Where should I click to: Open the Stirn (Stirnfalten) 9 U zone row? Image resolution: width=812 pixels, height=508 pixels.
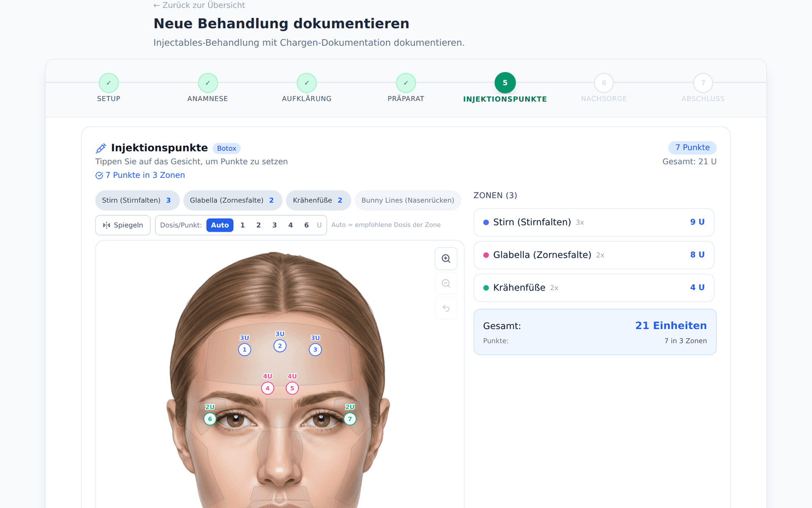coord(594,222)
